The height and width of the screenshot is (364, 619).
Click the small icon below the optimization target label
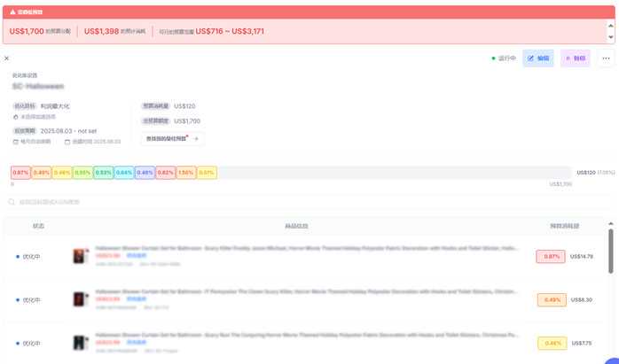pyautogui.click(x=16, y=117)
